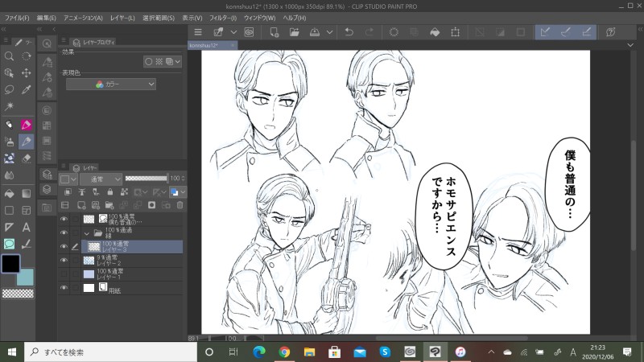Select the Auto select magic wand tool
644x362 pixels.
coord(9,107)
